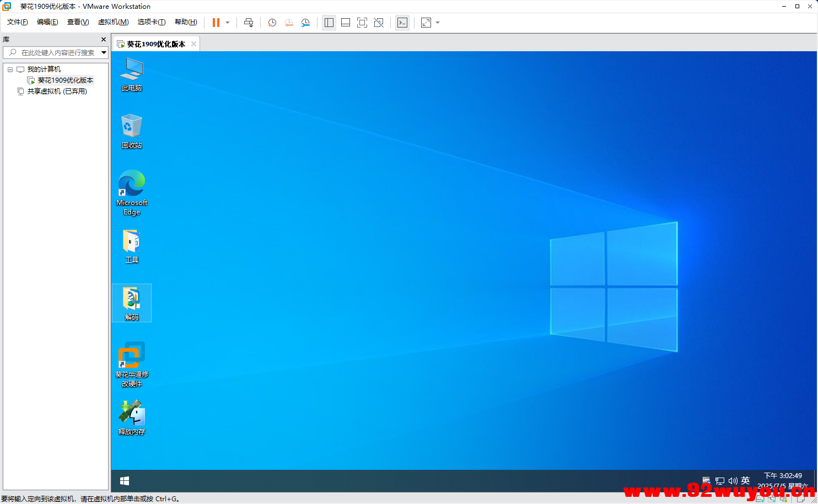Image resolution: width=818 pixels, height=504 pixels.
Task: Select 葵花1909优化版本 in the library tree
Action: click(x=65, y=80)
